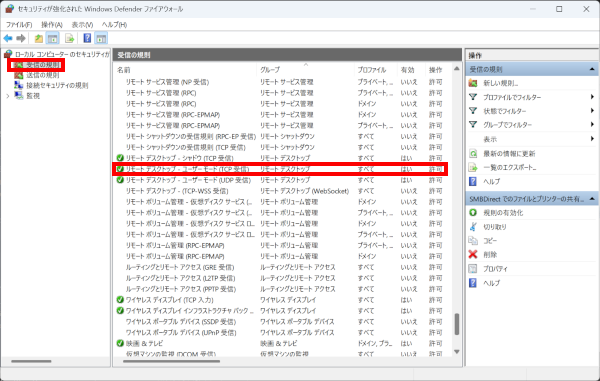
Task: Click the red 削除 X icon
Action: pyautogui.click(x=473, y=254)
